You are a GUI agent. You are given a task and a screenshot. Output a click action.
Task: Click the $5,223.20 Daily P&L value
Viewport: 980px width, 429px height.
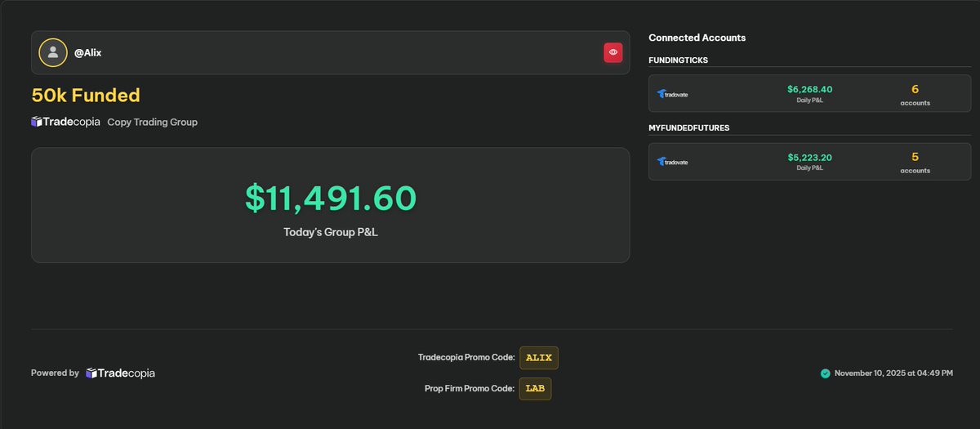[x=810, y=157]
